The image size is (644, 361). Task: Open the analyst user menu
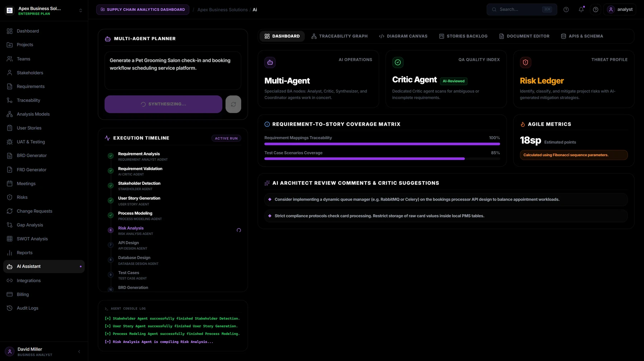(x=620, y=10)
